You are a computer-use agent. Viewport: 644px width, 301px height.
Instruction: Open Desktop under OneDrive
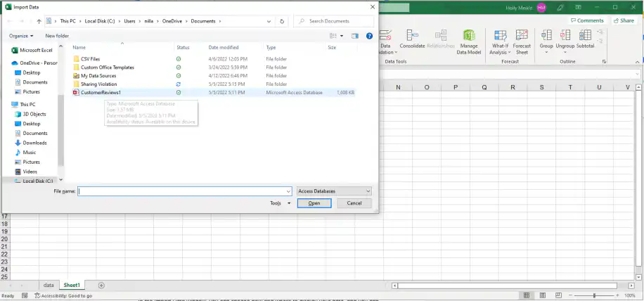(27, 72)
